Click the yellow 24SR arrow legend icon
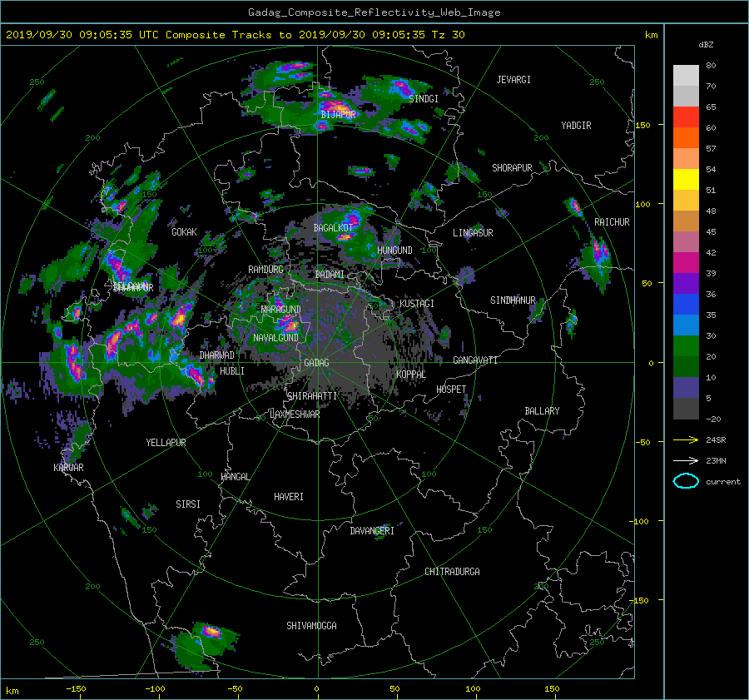 [x=686, y=439]
